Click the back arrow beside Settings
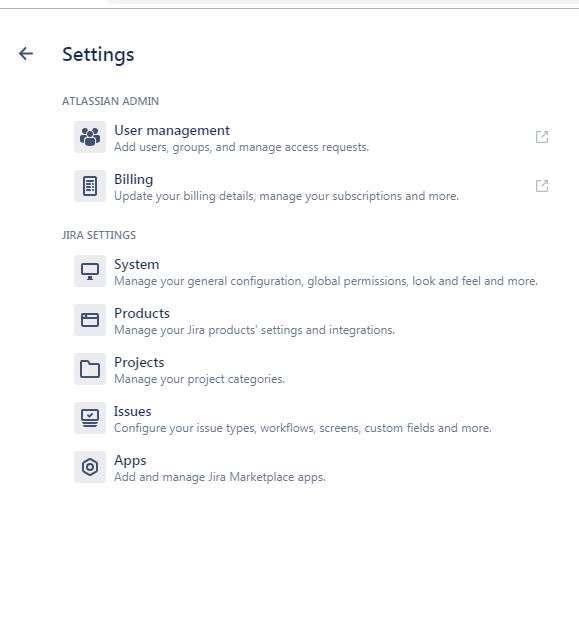Image resolution: width=579 pixels, height=640 pixels. pos(26,53)
